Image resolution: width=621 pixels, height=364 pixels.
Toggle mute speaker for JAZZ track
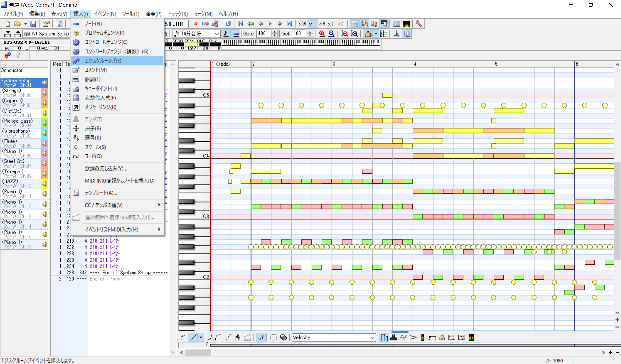pyautogui.click(x=45, y=184)
